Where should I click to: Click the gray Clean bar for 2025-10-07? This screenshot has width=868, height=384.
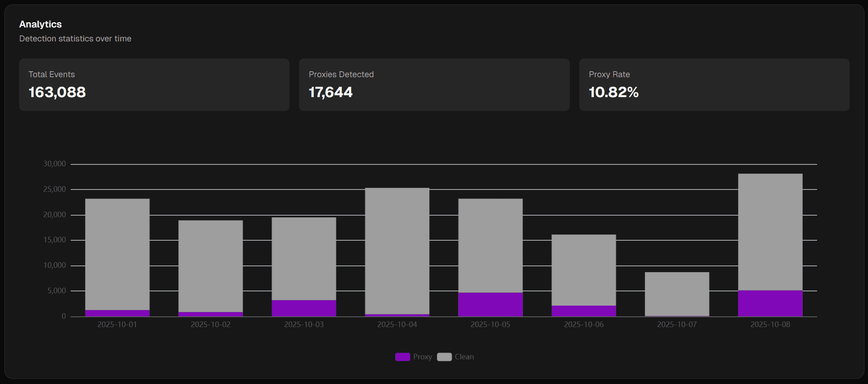[x=677, y=294]
